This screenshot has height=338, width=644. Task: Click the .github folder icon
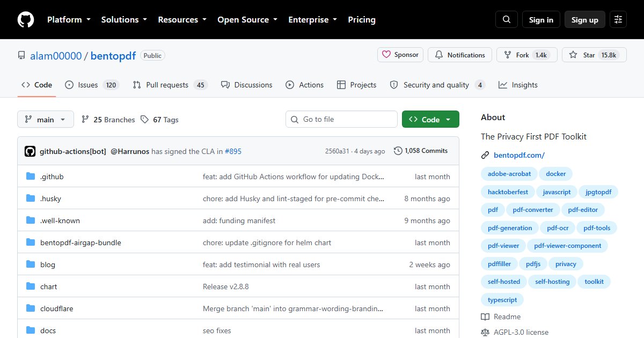click(31, 177)
